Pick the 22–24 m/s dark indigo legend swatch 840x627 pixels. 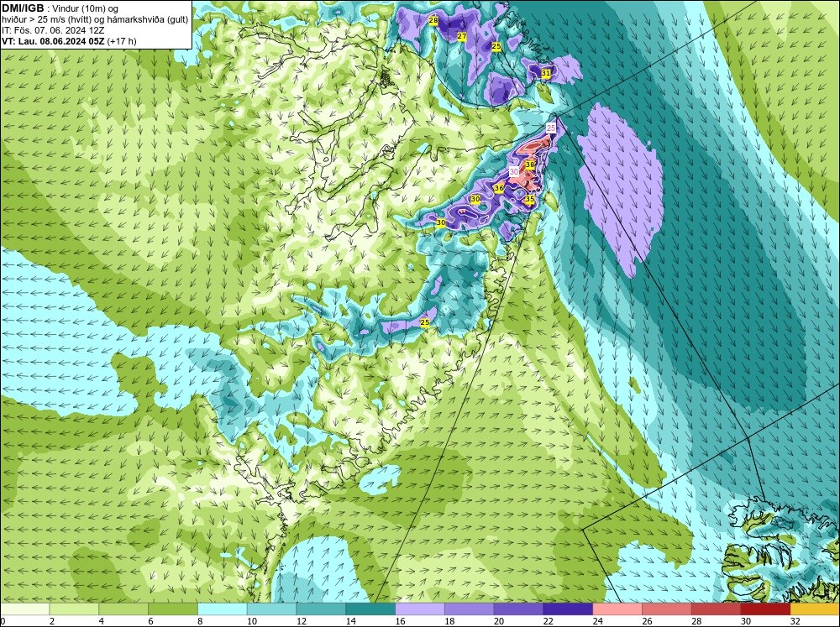point(568,609)
